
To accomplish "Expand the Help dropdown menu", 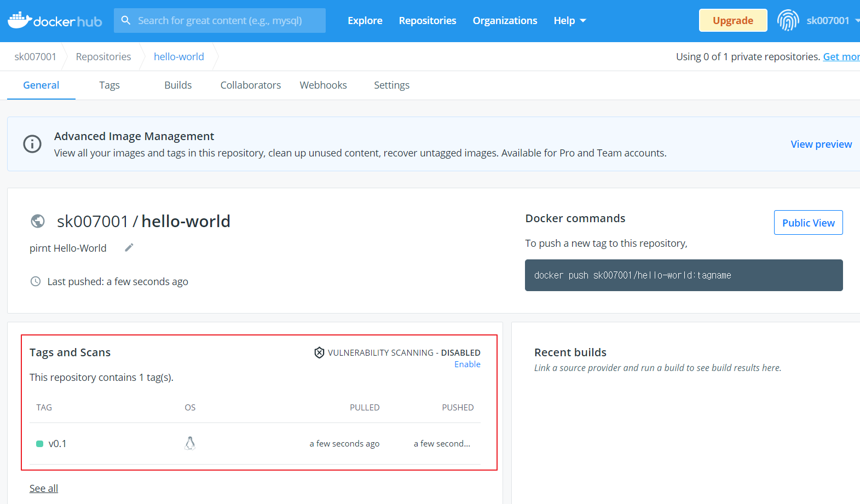I will point(570,20).
